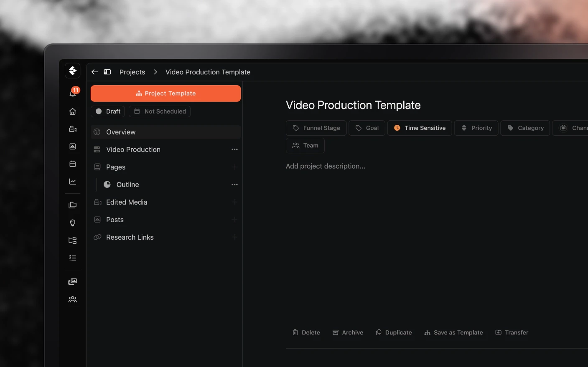
Task: Open the Funnel Stage tag dropdown
Action: click(316, 128)
